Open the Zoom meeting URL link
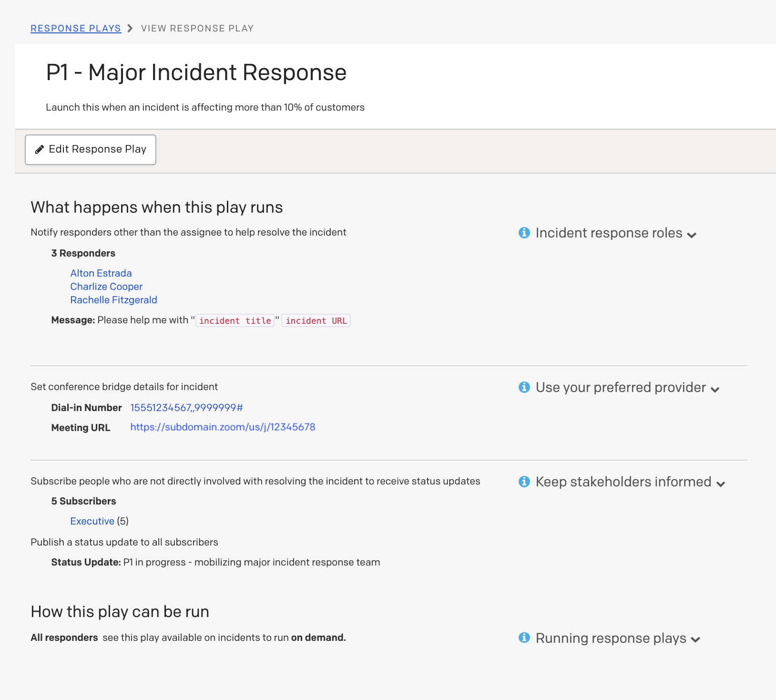Image resolution: width=776 pixels, height=700 pixels. 223,427
